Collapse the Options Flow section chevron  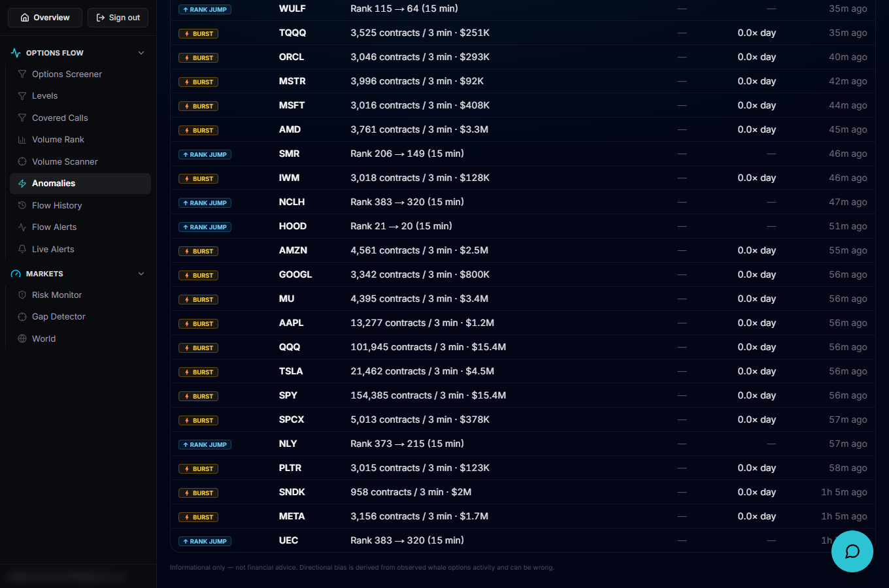[x=141, y=53]
